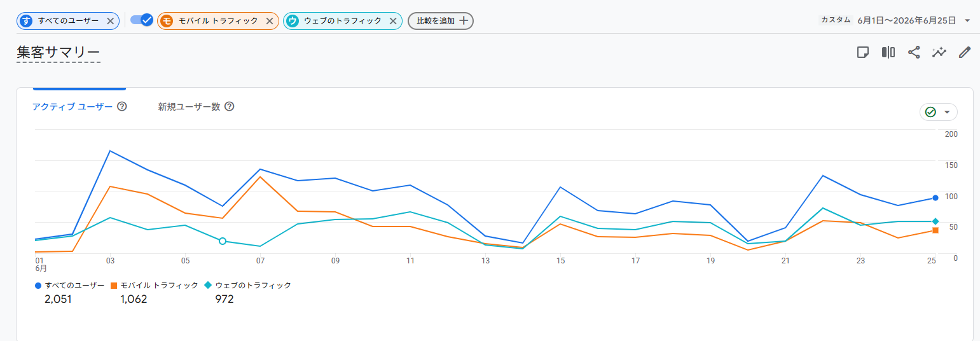The height and width of the screenshot is (341, 980).
Task: Click the blue す avatar icon
Action: (x=26, y=21)
